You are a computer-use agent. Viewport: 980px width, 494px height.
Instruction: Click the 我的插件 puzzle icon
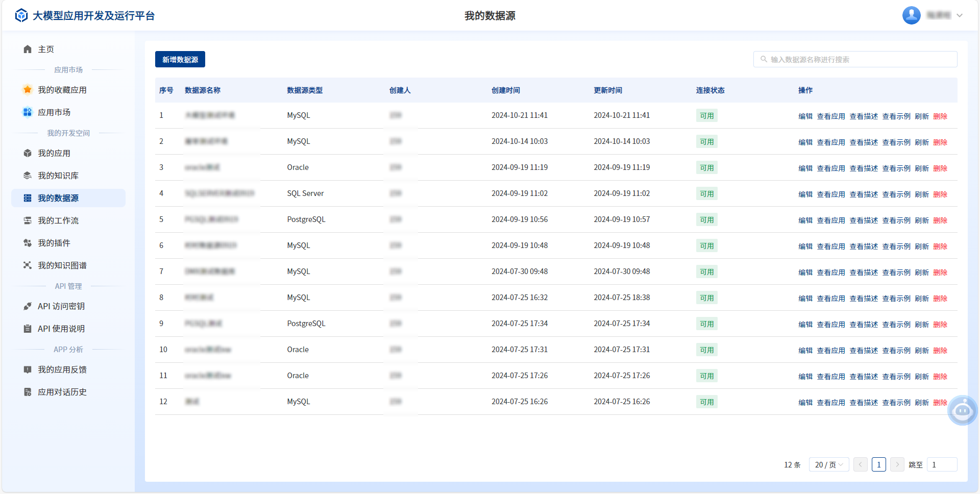click(x=28, y=243)
